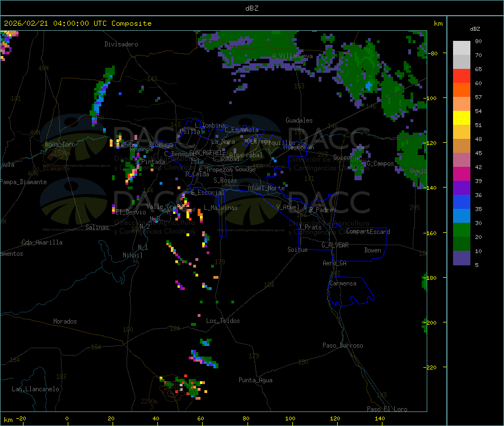This screenshot has height=426, width=504.
Task: Click the Pampa_Diamante map label
Action: coord(24,182)
